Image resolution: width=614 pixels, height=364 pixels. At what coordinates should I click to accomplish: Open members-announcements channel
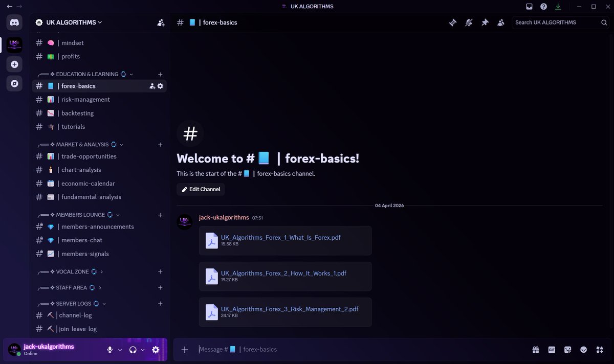(99, 226)
